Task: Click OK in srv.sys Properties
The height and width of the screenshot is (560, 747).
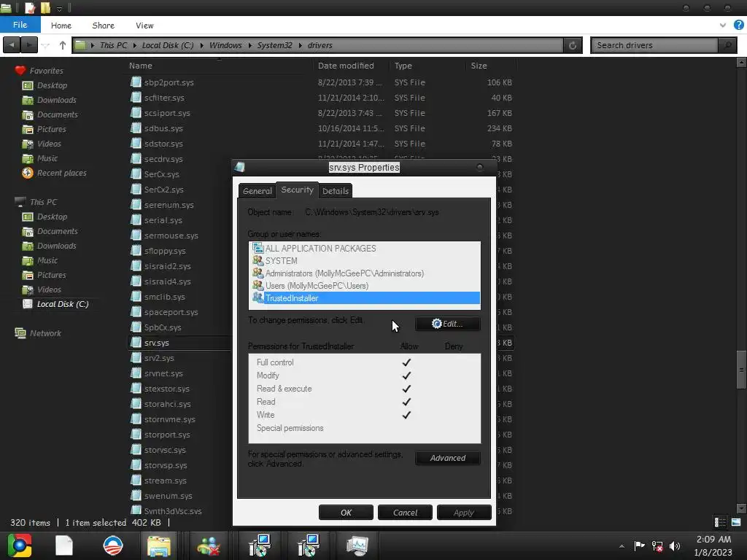Action: click(x=346, y=513)
